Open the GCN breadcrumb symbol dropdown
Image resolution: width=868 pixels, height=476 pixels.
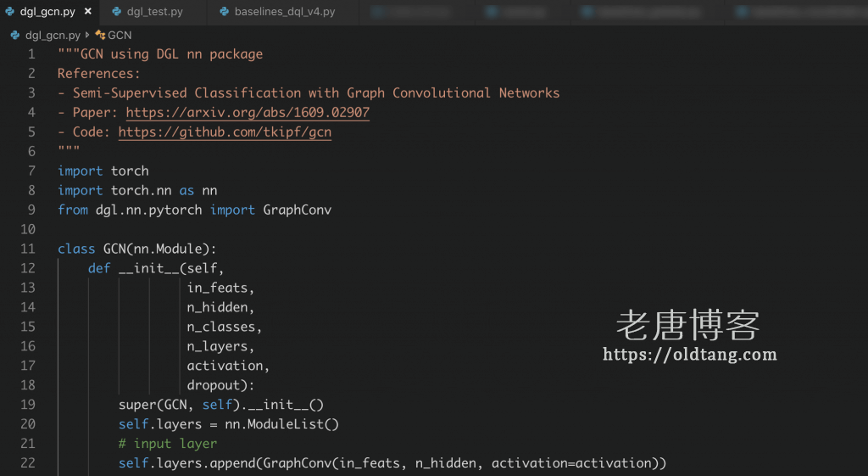(x=120, y=36)
